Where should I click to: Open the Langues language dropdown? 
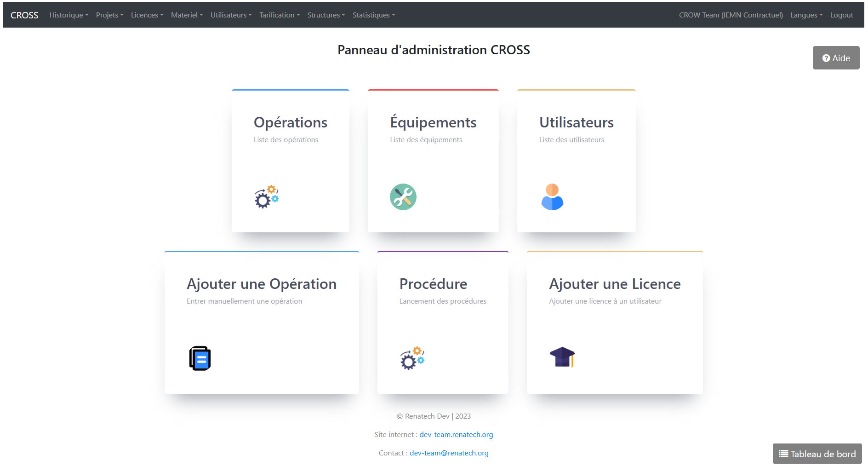coord(806,15)
